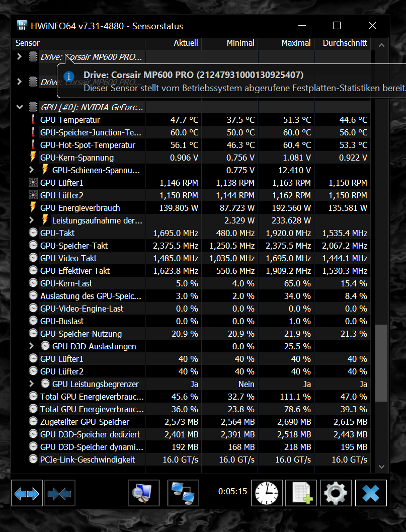Click the 47.7 °C current GPU temperature
Viewport: 406px width, 532px height.
pyautogui.click(x=184, y=120)
